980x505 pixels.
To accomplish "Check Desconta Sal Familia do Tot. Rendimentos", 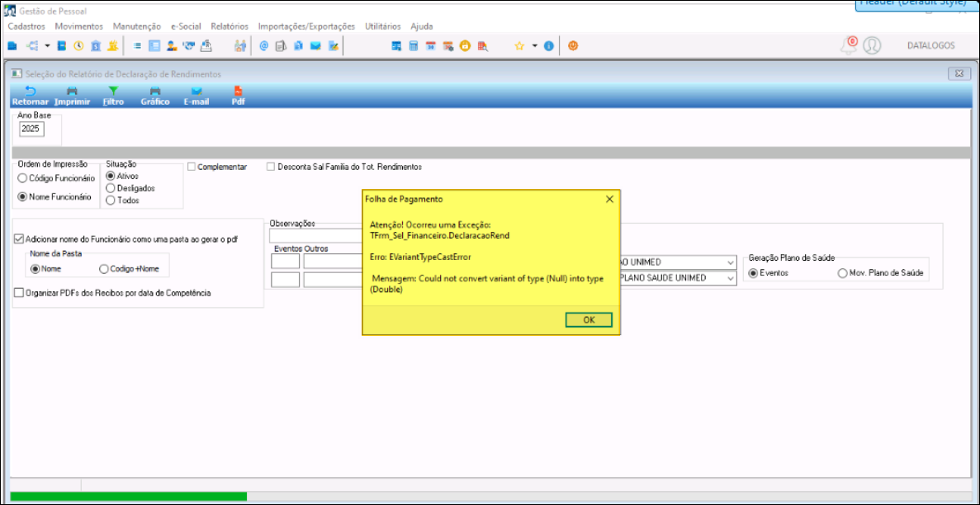I will (x=271, y=167).
